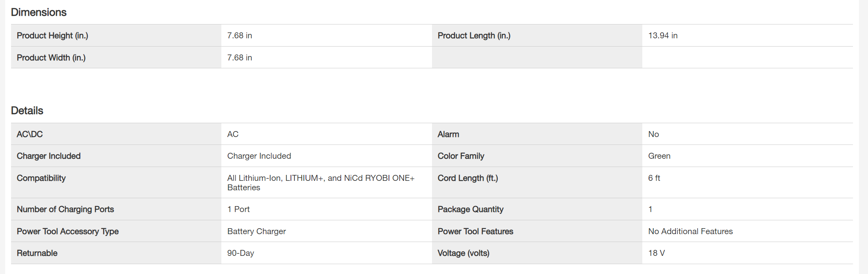Click the 13.94 in length value
Image resolution: width=868 pixels, height=274 pixels.
(662, 36)
